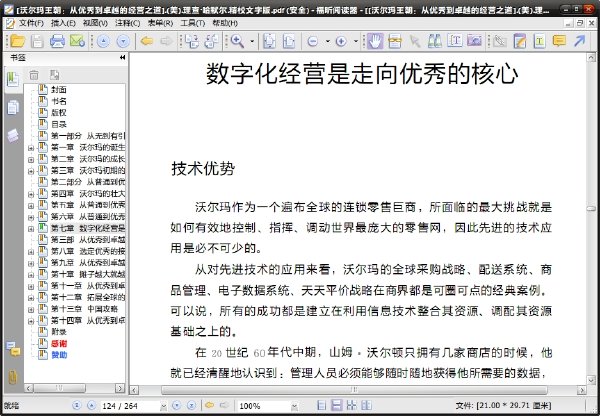Viewport: 600px width, 416px height.
Task: Click the toolbar plus zoom-in button
Action: (x=341, y=41)
